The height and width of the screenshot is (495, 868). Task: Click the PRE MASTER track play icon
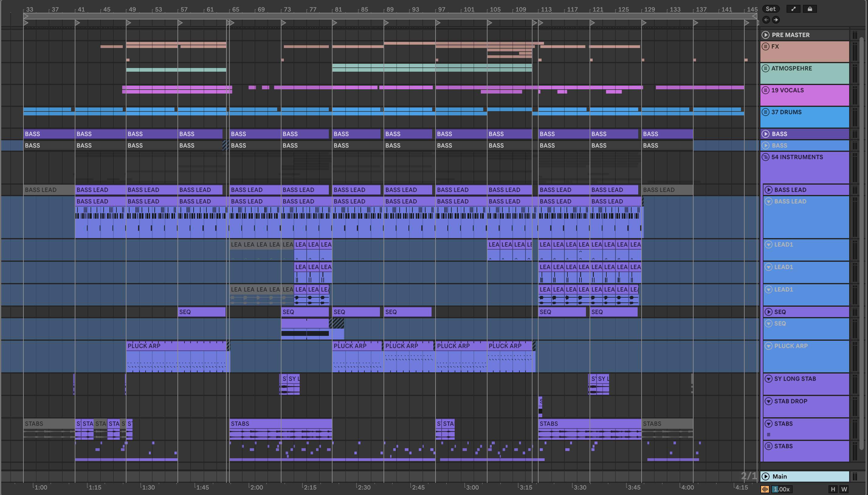pos(766,35)
